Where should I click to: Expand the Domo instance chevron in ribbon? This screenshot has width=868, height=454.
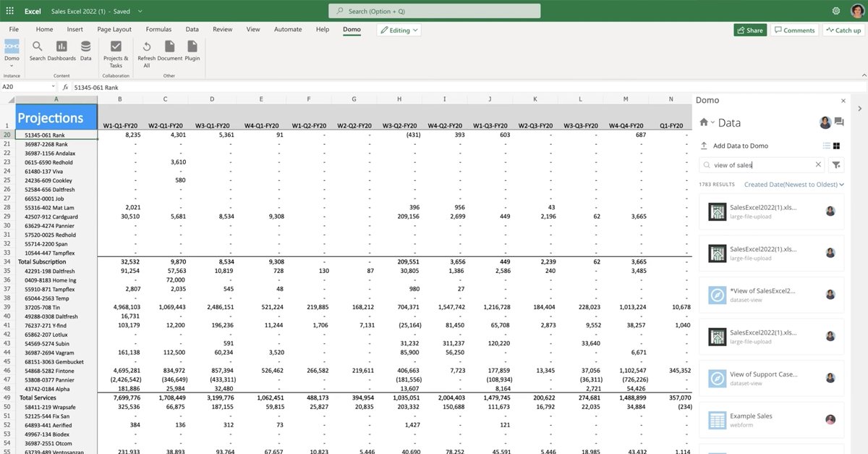pyautogui.click(x=12, y=65)
